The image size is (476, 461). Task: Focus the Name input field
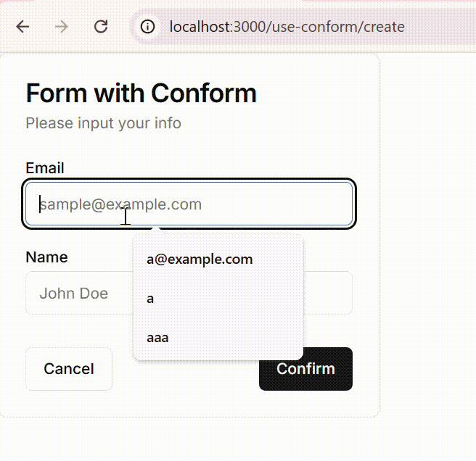coord(80,293)
